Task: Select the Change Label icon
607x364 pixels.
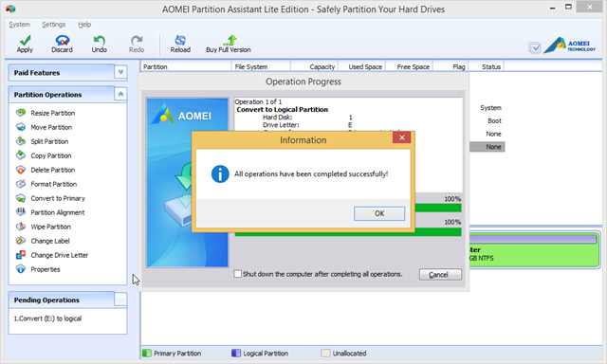Action: tap(21, 241)
